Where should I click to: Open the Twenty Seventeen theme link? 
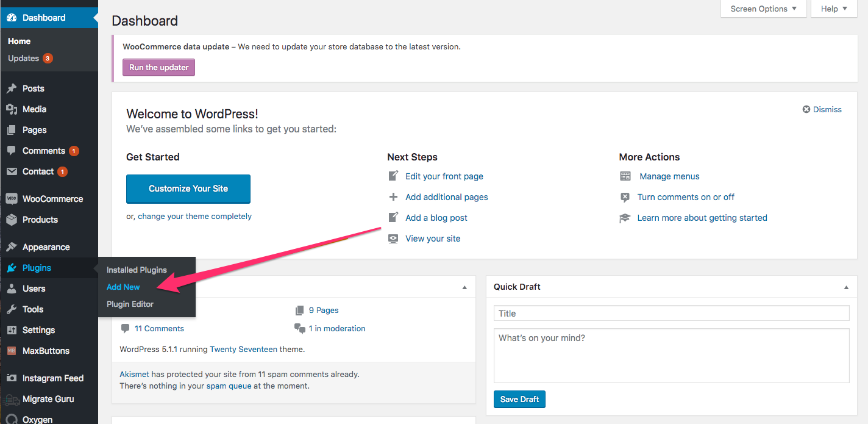[243, 350]
